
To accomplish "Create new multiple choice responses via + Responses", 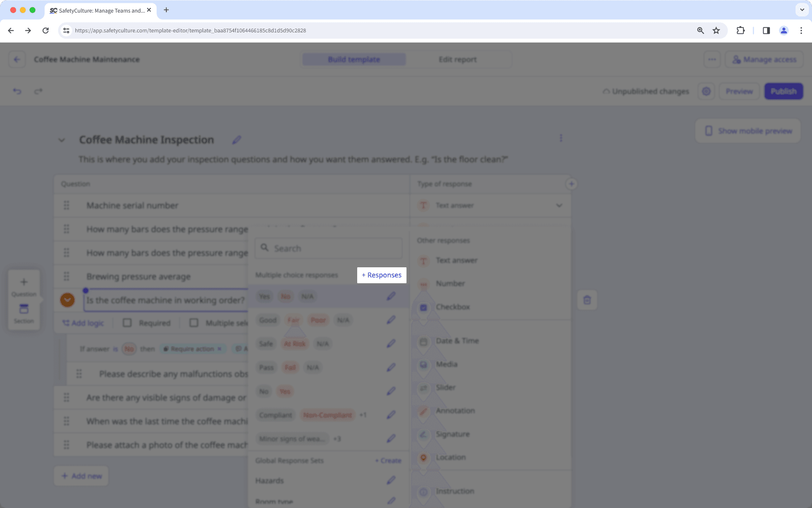I will tap(381, 275).
